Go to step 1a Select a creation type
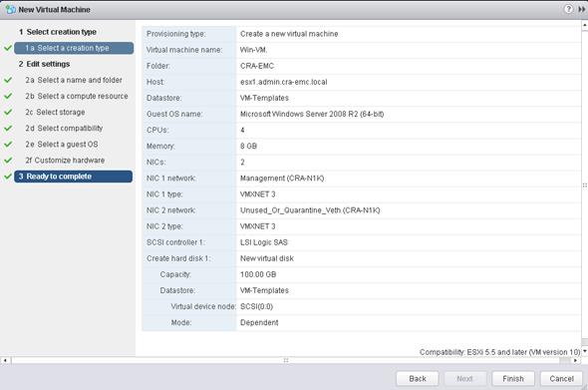Viewport: 588px width, 390px height. click(x=74, y=48)
